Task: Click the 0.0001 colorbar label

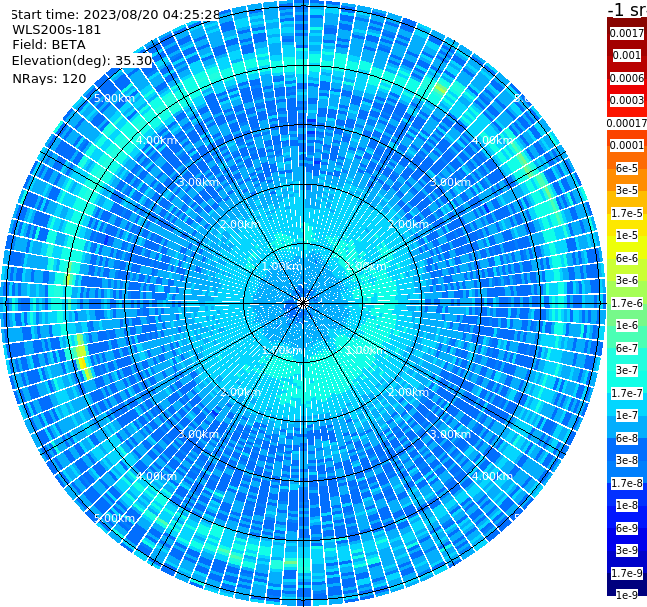Action: point(627,145)
